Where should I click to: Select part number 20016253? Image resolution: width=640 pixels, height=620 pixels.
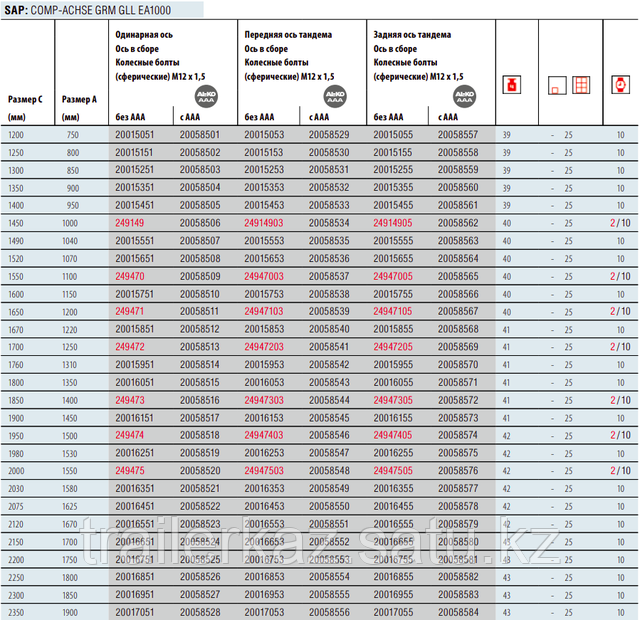(264, 453)
